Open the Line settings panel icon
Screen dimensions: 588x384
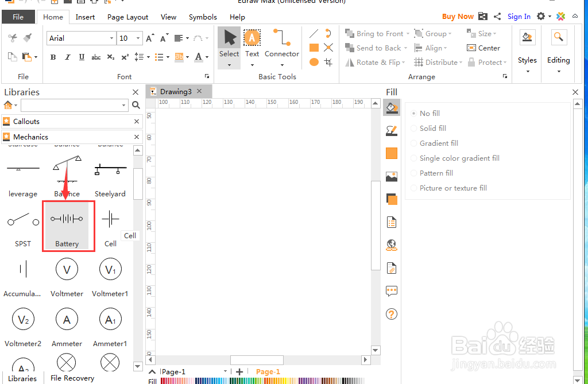pos(392,131)
